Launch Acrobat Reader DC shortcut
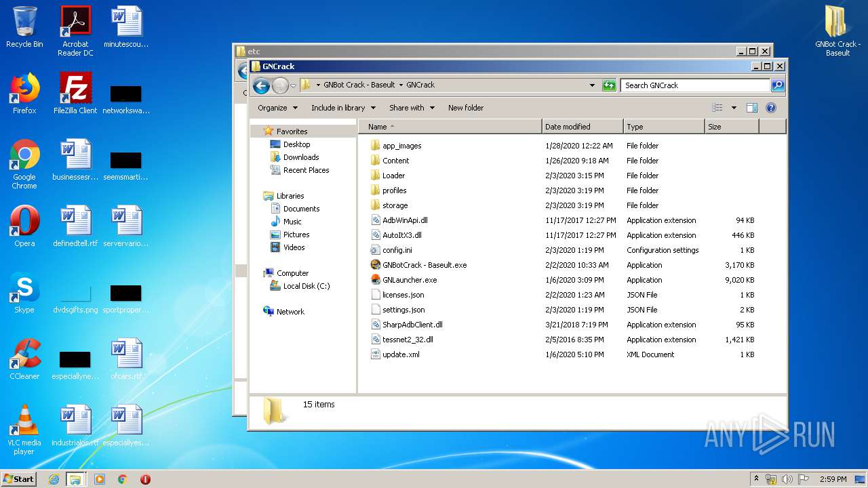This screenshot has height=488, width=868. coord(75,31)
